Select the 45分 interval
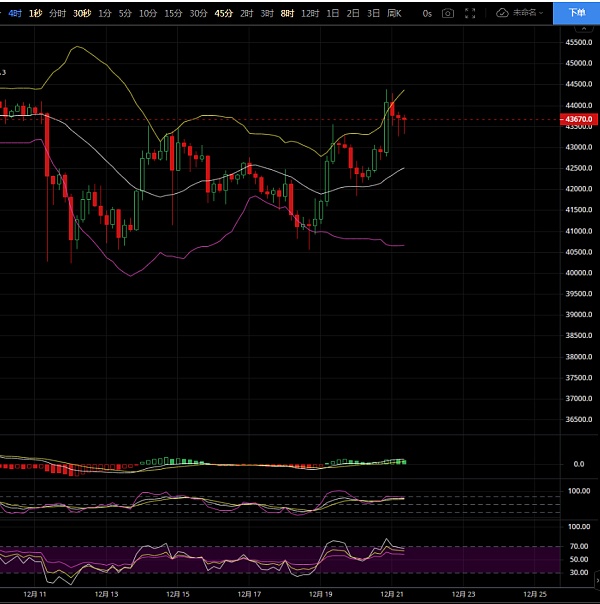Image resolution: width=600 pixels, height=604 pixels. (x=224, y=13)
